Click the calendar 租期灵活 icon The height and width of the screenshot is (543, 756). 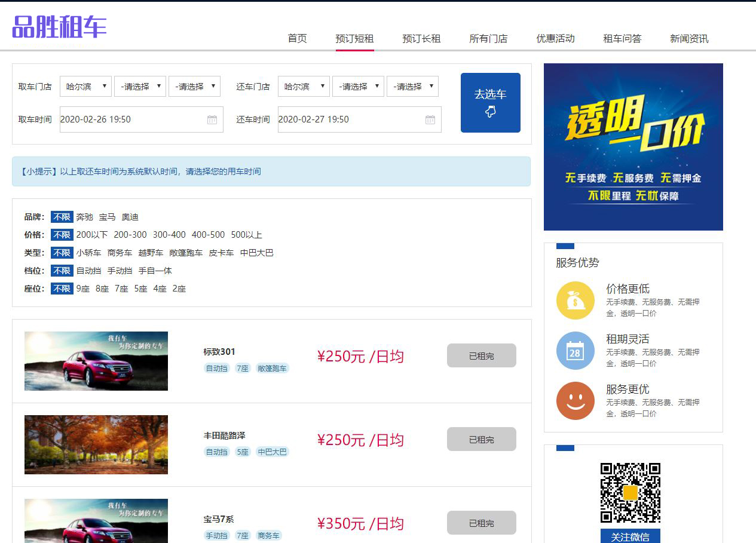pyautogui.click(x=575, y=351)
